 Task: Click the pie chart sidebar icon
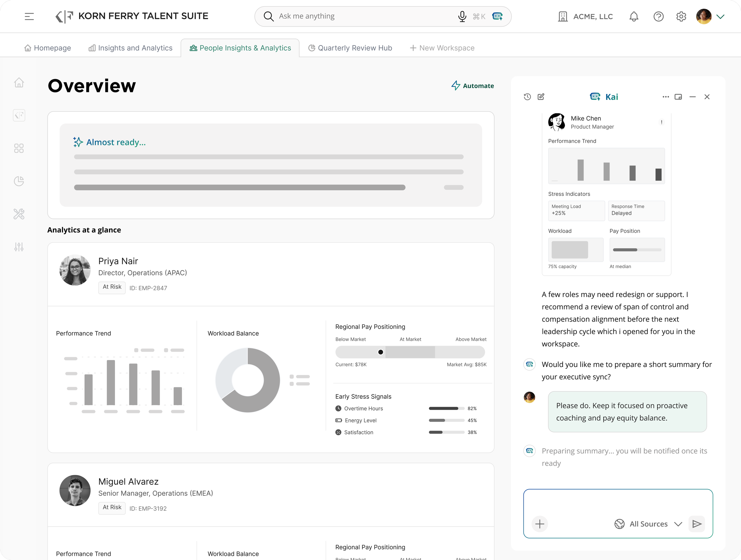pyautogui.click(x=19, y=181)
